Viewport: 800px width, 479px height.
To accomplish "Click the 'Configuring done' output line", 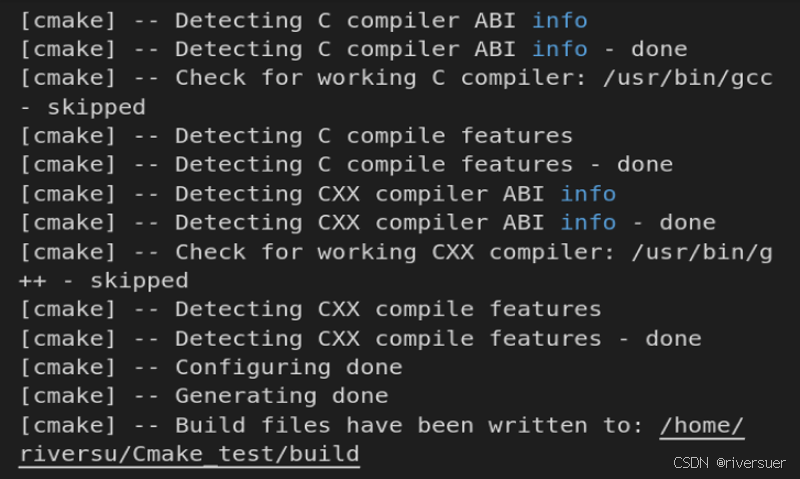I will click(x=288, y=368).
